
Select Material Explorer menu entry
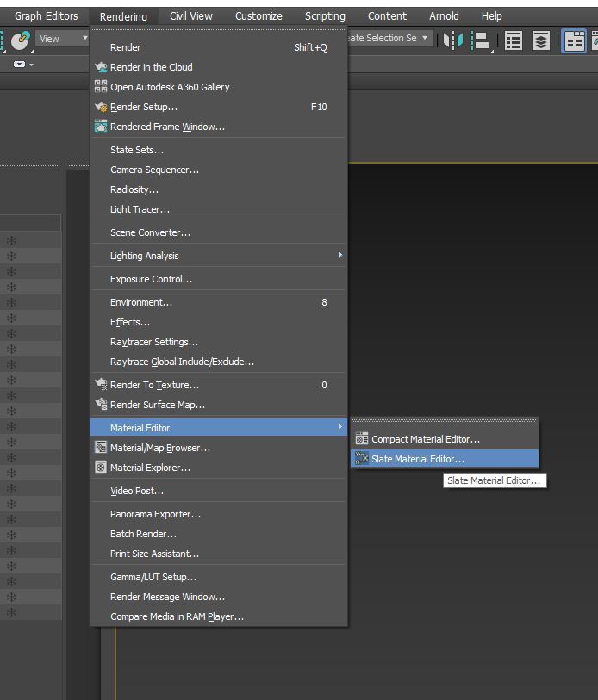[150, 468]
